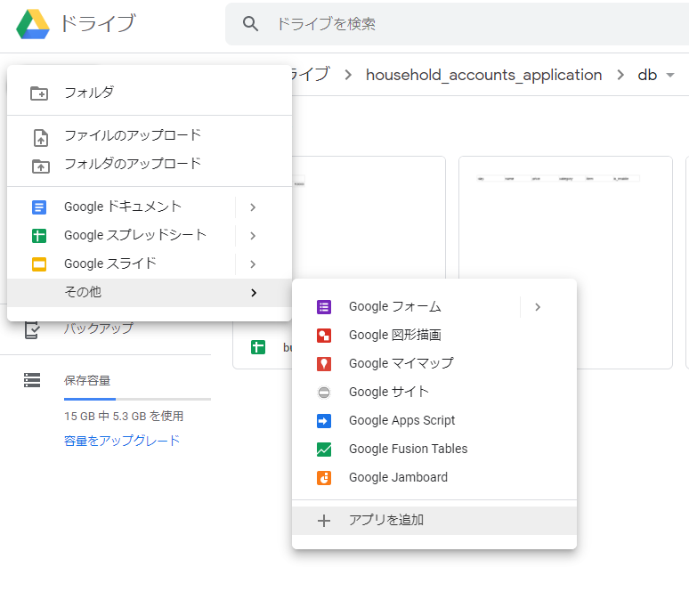Select Google Fusion Tables in submenu
This screenshot has width=689, height=616.
coord(434,449)
